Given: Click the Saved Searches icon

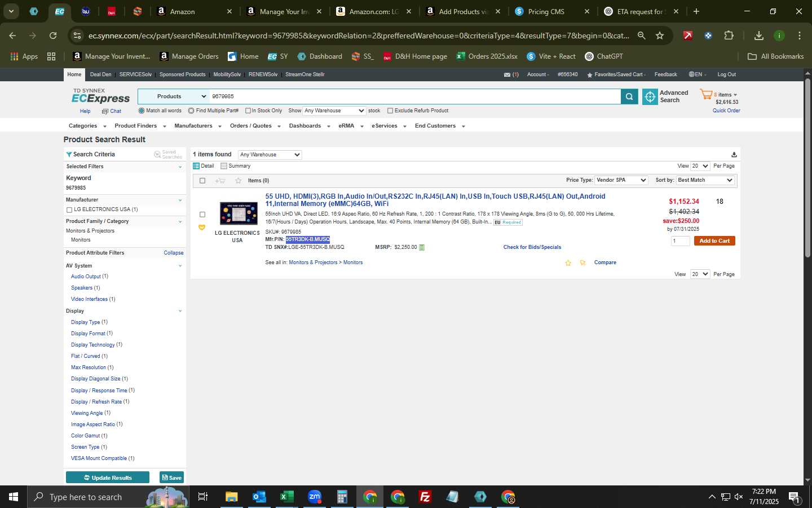Looking at the screenshot, I should (x=157, y=155).
